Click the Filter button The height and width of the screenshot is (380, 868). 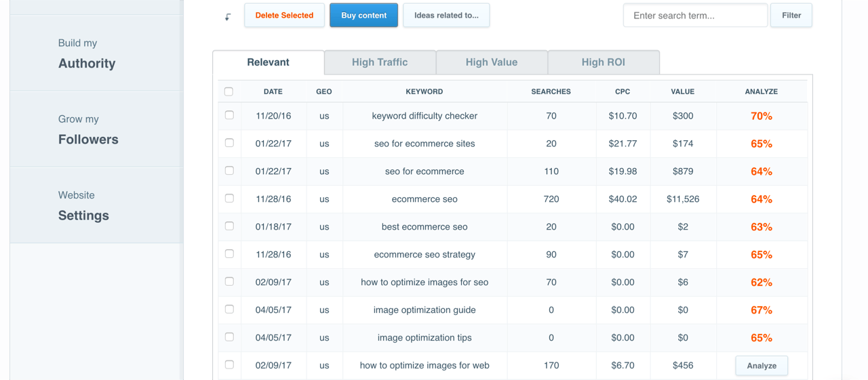coord(791,15)
